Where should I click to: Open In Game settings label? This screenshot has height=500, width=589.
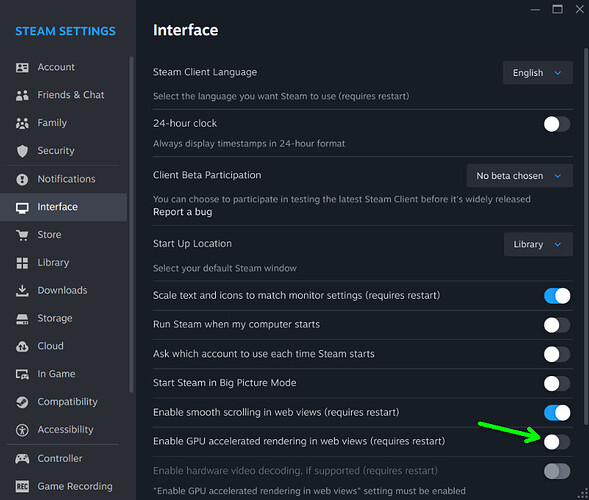[x=56, y=374]
